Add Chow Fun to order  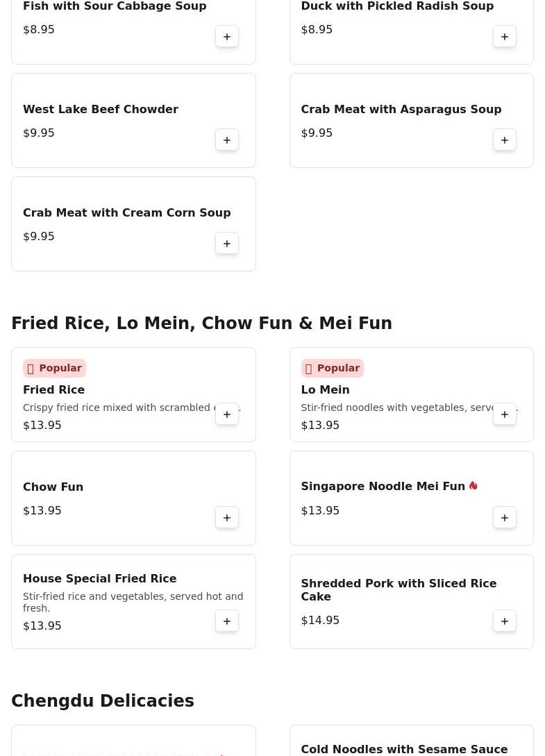coord(227,518)
